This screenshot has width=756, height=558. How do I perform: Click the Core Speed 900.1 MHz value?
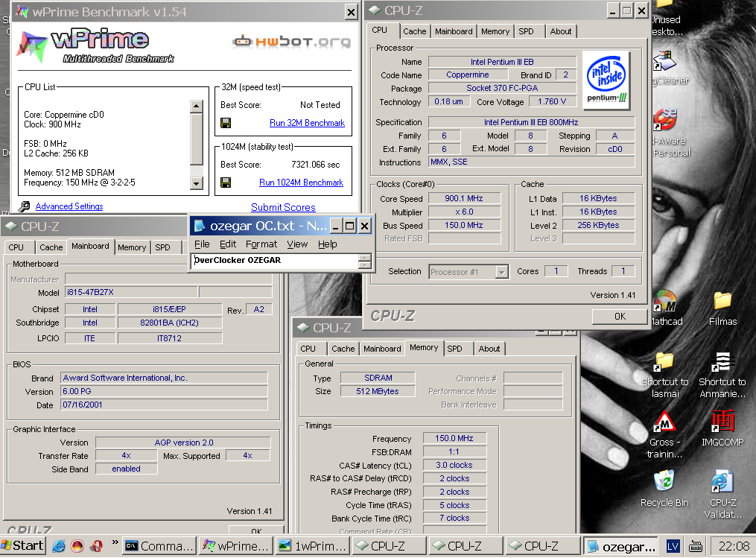pyautogui.click(x=464, y=199)
